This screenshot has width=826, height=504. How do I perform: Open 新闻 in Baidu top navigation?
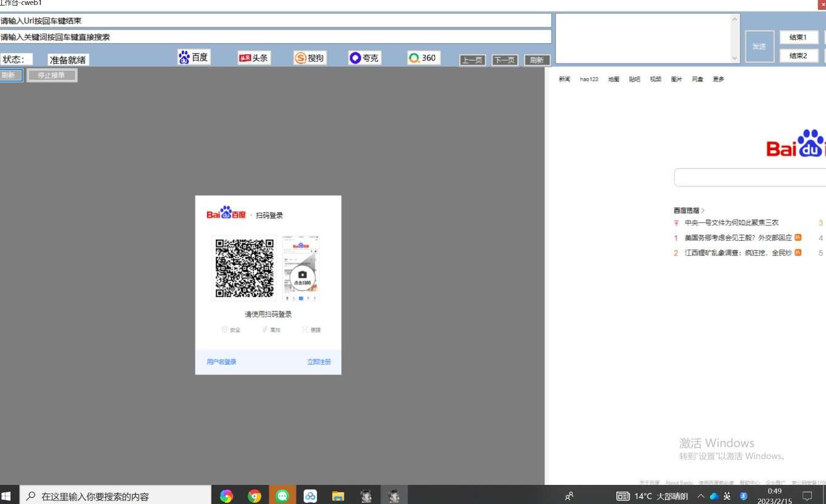coord(565,79)
